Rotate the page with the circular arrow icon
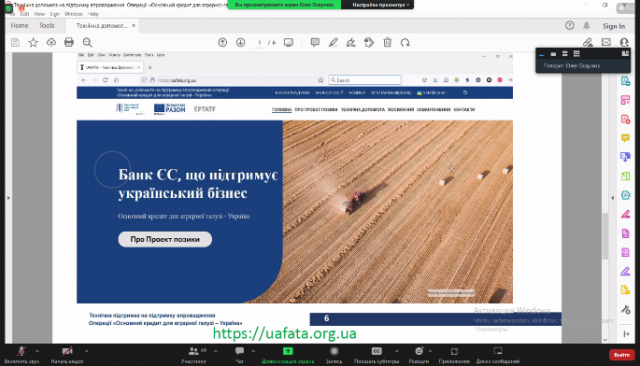This screenshot has width=640, height=366. coord(405,42)
